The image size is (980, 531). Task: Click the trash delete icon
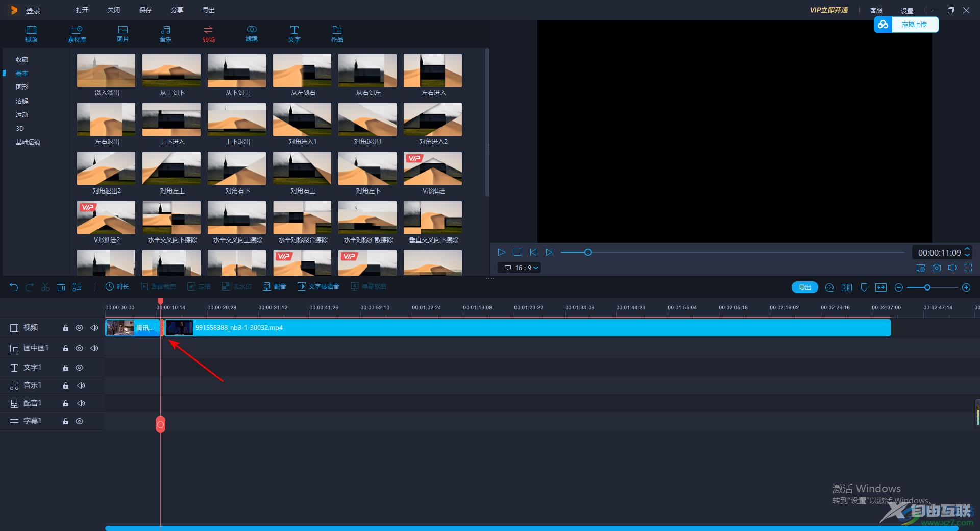pos(61,287)
